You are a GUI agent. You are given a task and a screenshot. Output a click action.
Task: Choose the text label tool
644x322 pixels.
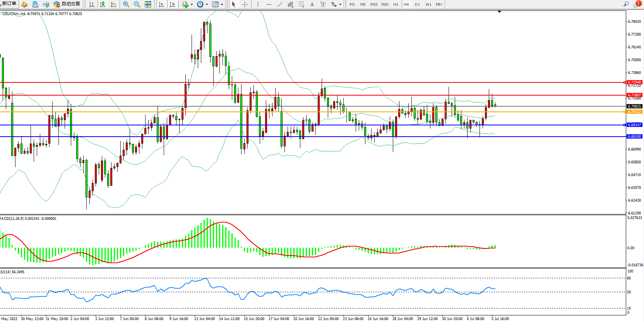tap(312, 4)
